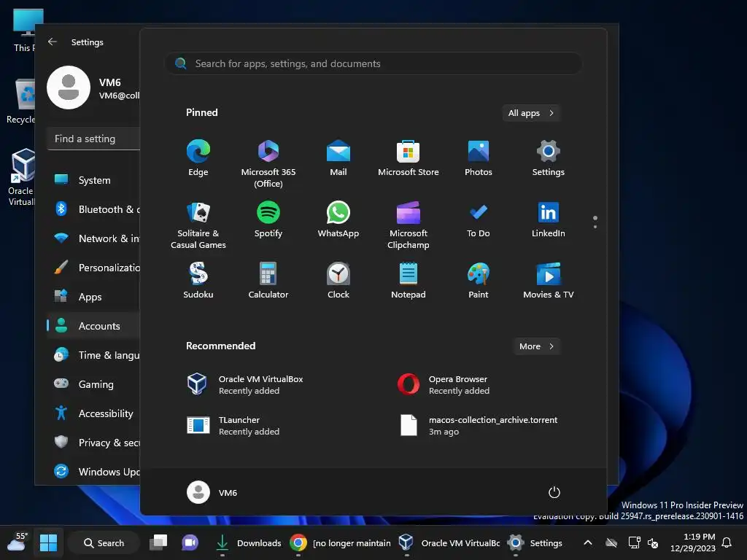Open Network & internet settings
The height and width of the screenshot is (560, 747).
click(94, 238)
